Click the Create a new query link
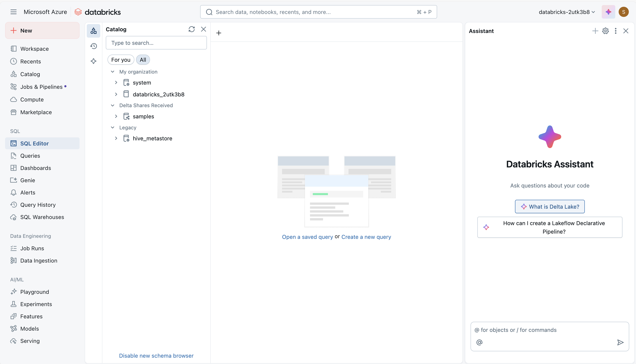Screen dimensions: 636x364 coord(366,237)
